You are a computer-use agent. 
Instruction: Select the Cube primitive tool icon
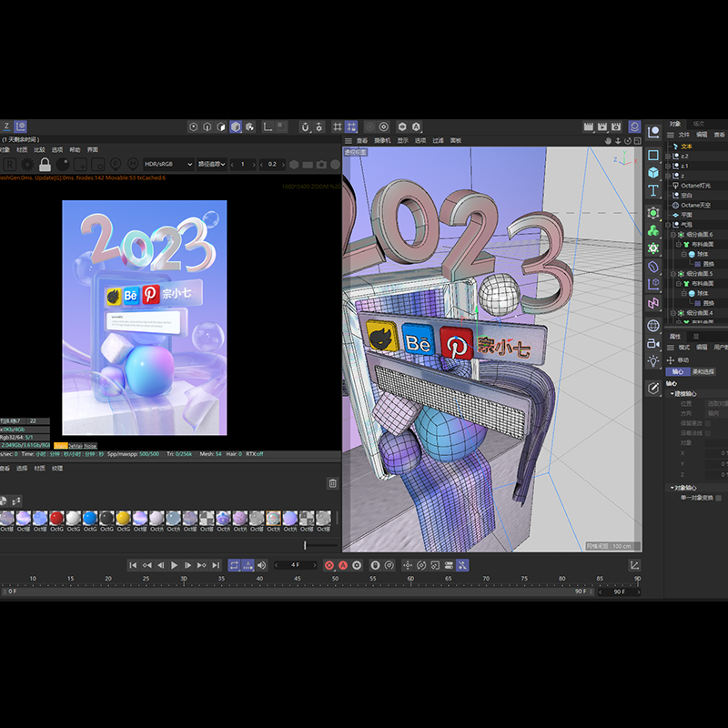point(653,173)
